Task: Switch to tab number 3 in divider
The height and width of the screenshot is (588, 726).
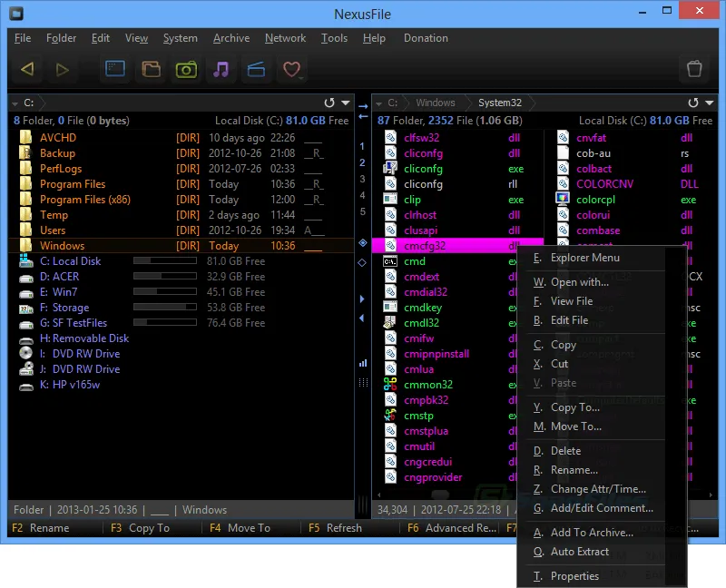Action: click(x=362, y=179)
